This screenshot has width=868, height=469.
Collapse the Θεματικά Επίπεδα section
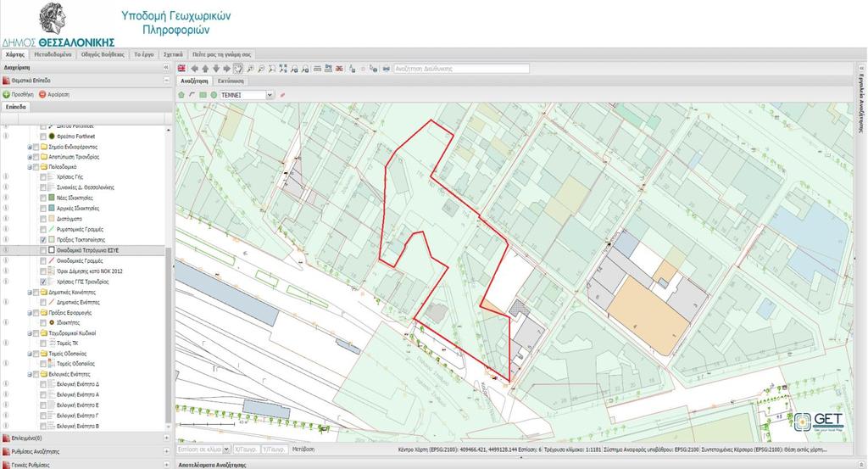[166, 81]
